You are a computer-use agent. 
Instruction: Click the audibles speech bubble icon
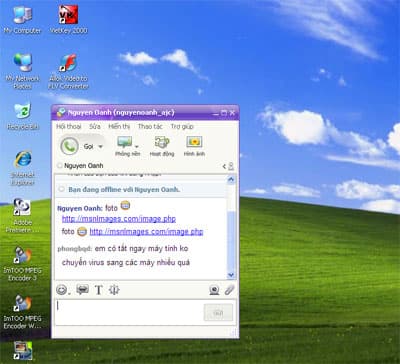coord(82,290)
